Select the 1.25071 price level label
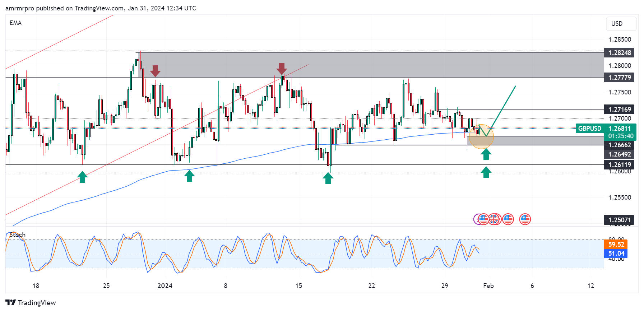The height and width of the screenshot is (312, 644). (619, 220)
